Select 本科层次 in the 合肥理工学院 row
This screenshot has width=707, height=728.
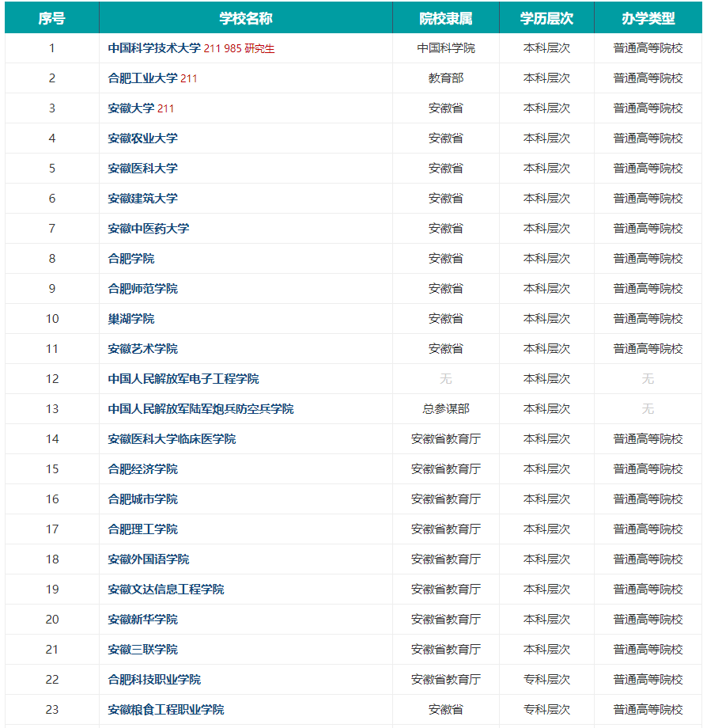pyautogui.click(x=546, y=529)
